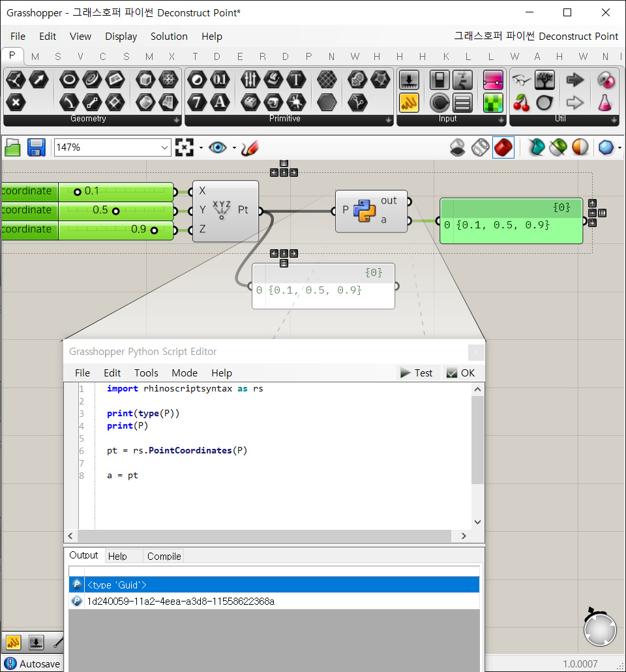Open the Mode menu in script editor
Viewport: 626px width, 672px height.
coord(185,373)
